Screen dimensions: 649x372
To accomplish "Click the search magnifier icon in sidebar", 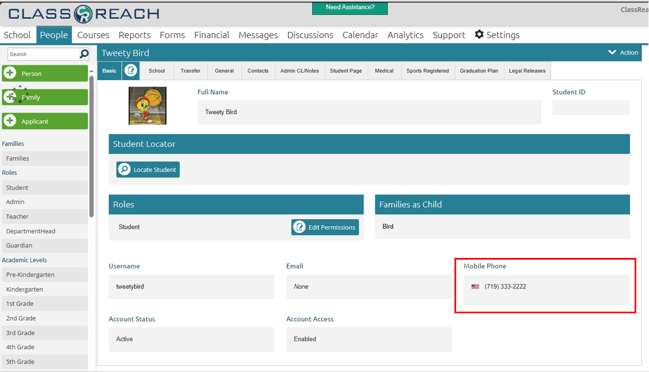I will [84, 54].
